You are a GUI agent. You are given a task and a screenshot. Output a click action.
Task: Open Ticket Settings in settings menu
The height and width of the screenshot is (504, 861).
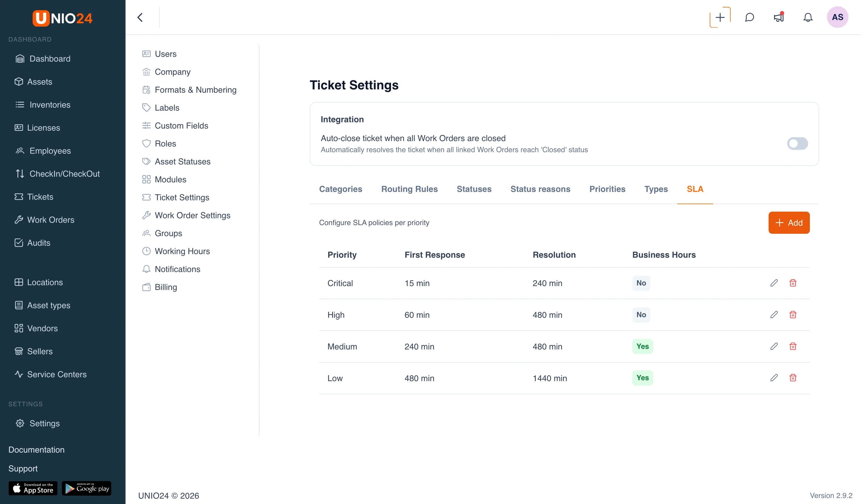[x=175, y=198]
